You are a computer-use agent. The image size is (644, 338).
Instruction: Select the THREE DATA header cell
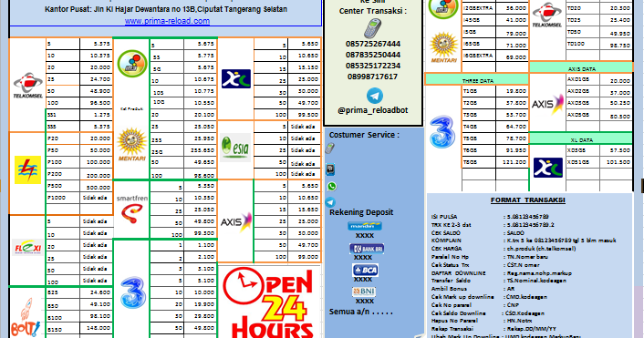click(x=477, y=80)
